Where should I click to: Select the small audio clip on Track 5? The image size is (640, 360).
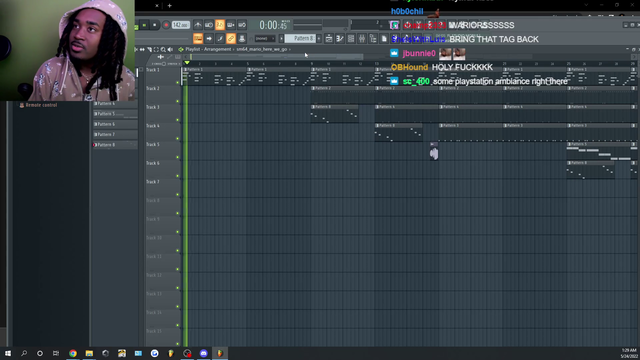[x=434, y=151]
